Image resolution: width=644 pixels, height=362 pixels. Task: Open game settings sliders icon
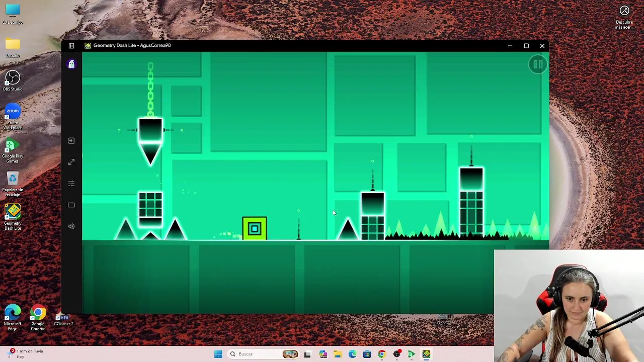[71, 184]
